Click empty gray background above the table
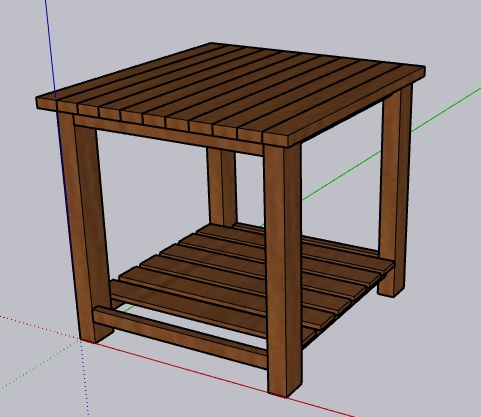Image resolution: width=481 pixels, height=417 pixels. click(x=233, y=20)
